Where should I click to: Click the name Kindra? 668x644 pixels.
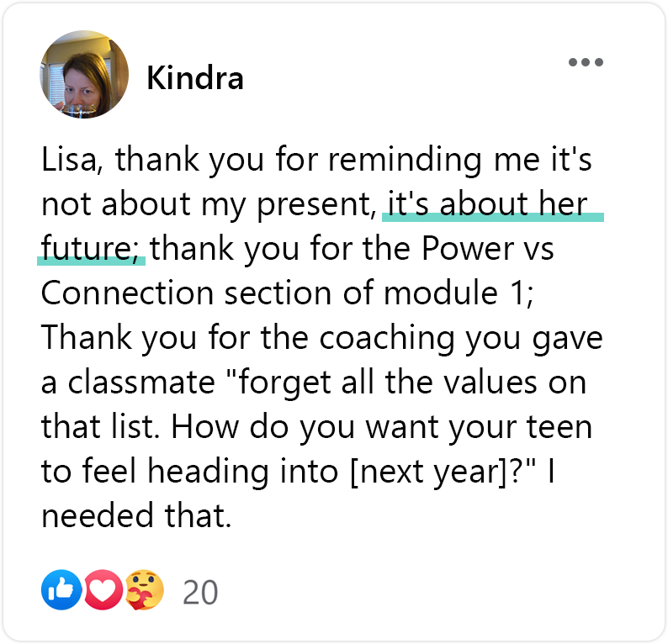click(195, 78)
